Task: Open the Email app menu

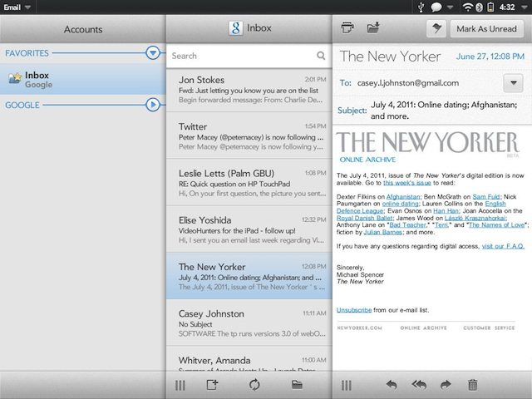Action: 17,7
